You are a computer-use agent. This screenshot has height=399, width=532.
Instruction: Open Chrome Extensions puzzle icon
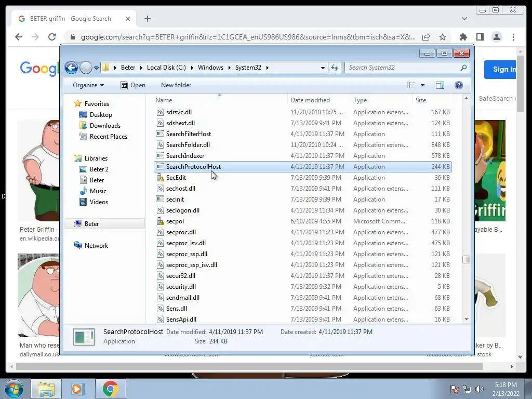click(463, 37)
